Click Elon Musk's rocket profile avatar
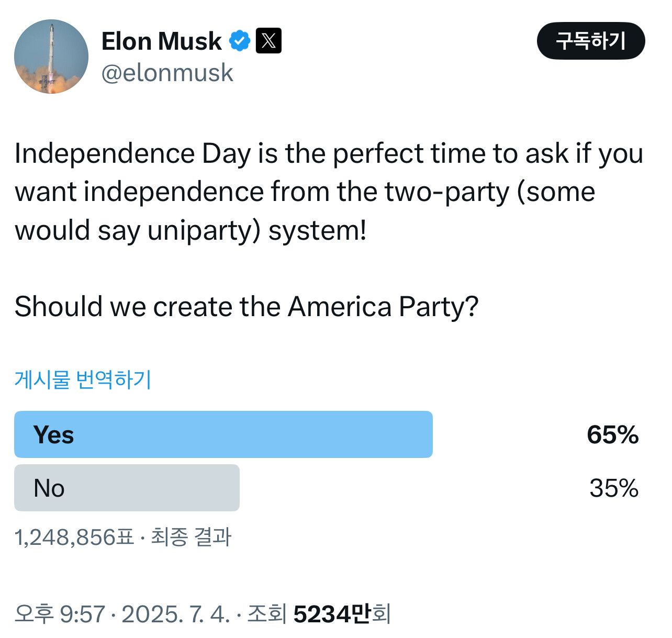The image size is (672, 638). (x=51, y=57)
